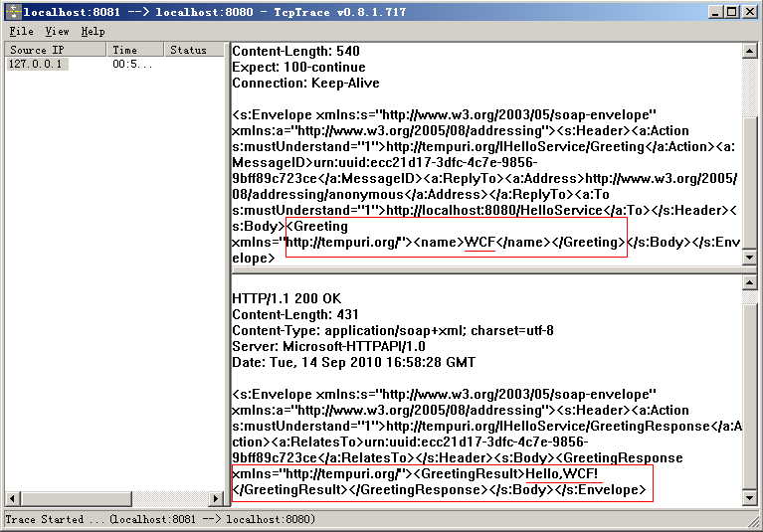Click the TcpTrace title bar app icon
Screen dimensions: 763x532
(14, 12)
